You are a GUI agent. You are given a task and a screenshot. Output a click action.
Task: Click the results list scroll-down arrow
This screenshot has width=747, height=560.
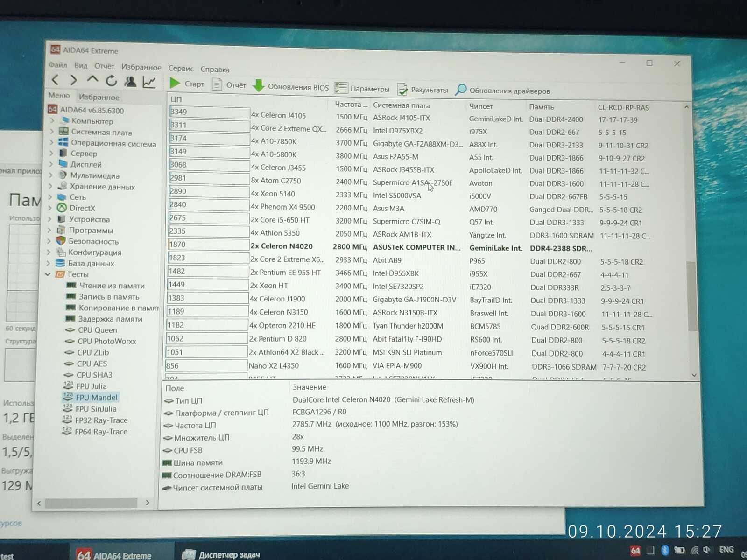pyautogui.click(x=694, y=375)
